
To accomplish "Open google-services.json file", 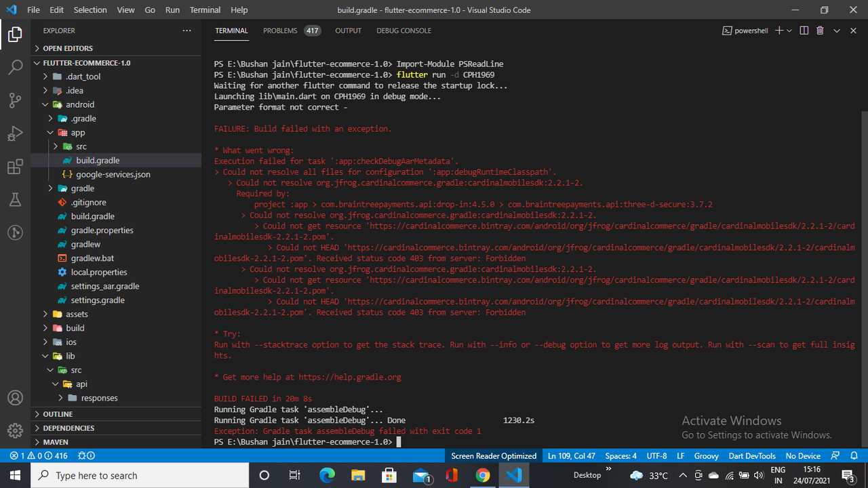I will point(116,174).
